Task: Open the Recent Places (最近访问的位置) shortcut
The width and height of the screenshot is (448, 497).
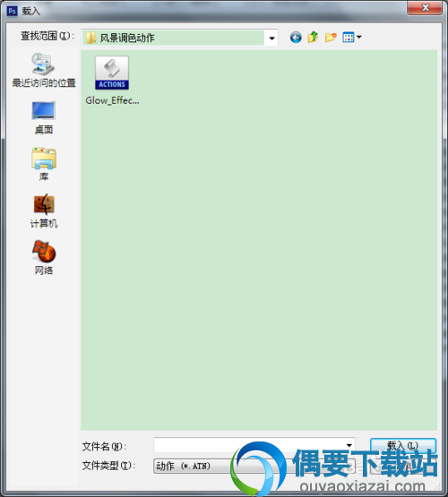Action: (43, 70)
